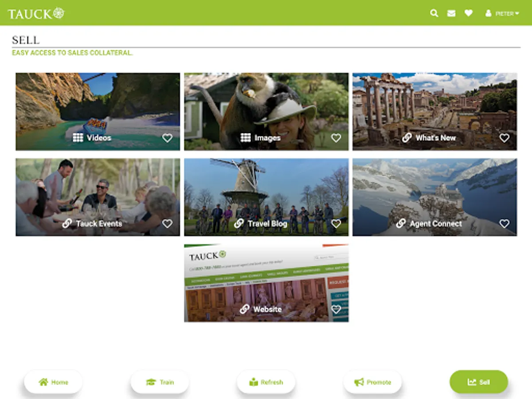
Task: Favorite the Videos card heart
Action: coord(167,138)
